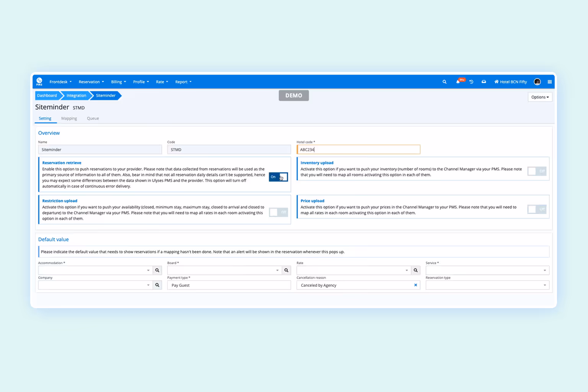Click the Default value section title

53,240
